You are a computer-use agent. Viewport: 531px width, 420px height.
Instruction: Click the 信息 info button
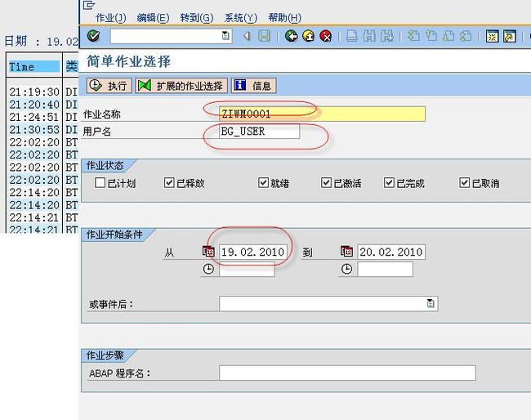point(254,86)
